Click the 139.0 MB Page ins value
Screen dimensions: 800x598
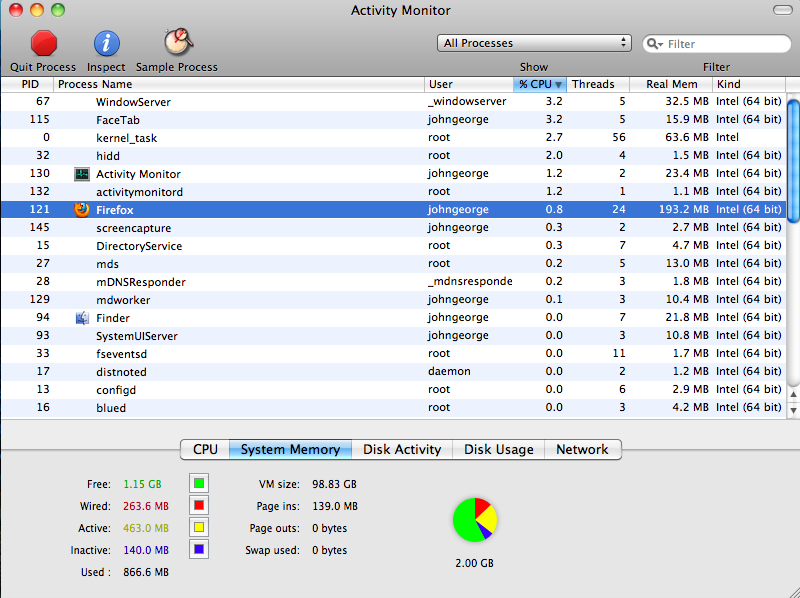pos(335,506)
